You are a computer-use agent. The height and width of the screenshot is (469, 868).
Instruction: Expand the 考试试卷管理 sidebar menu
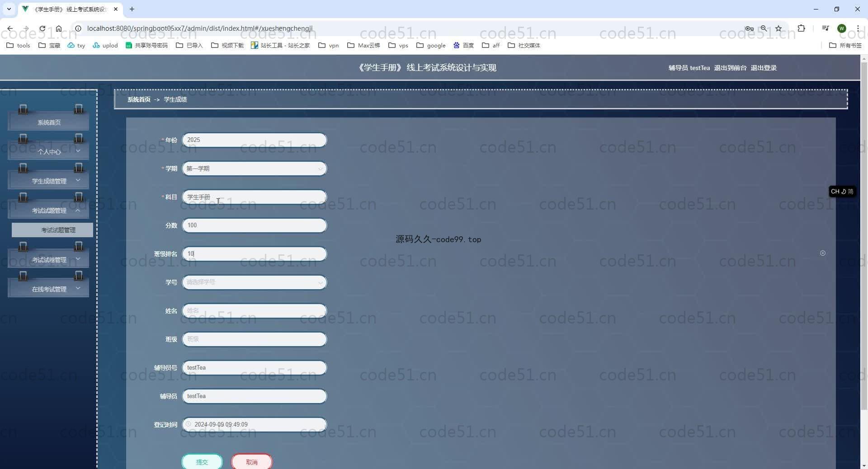pos(48,259)
